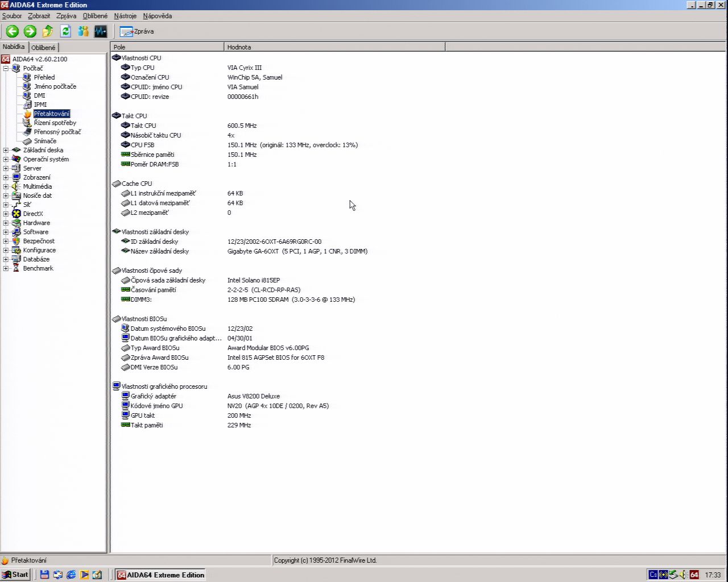Open the Zobrazit menu
Screen dimensions: 728x582
coord(39,16)
